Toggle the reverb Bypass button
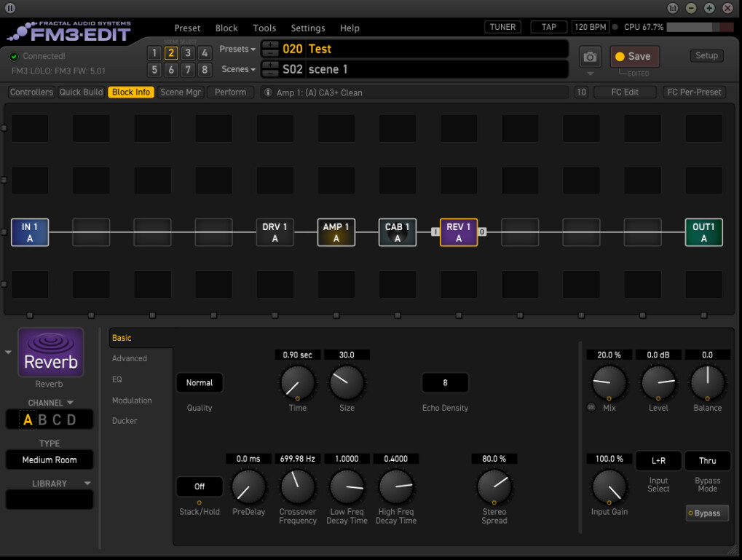The image size is (742, 560). pyautogui.click(x=707, y=513)
